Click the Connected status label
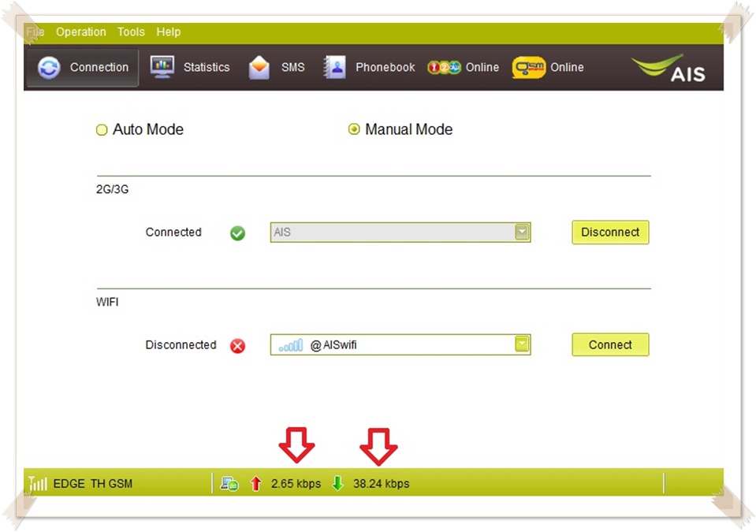Image resolution: width=756 pixels, height=532 pixels. click(x=173, y=233)
